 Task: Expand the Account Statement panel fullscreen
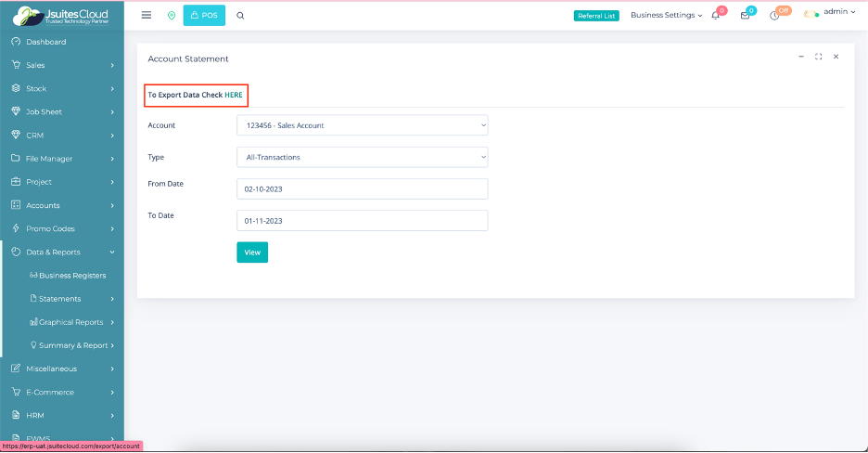point(818,57)
